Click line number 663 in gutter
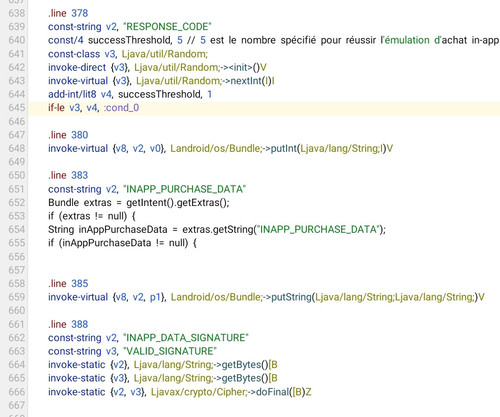Image resolution: width=500 pixels, height=417 pixels. pos(17,351)
